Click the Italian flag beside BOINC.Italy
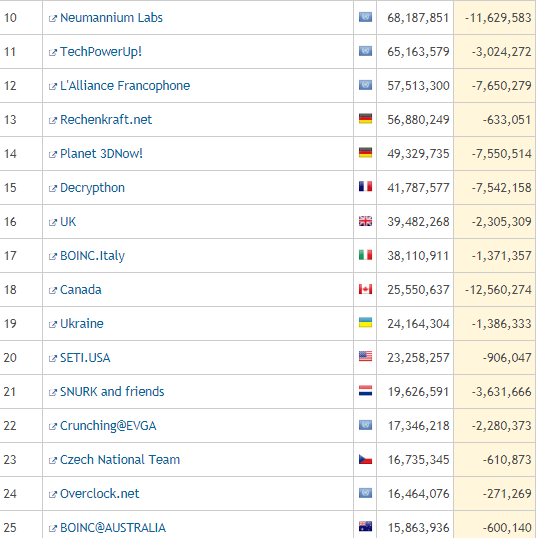Screen dimensions: 536x538 click(365, 255)
